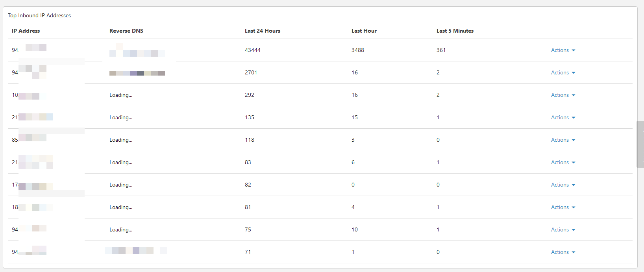
Task: Sort by the Last Hour column
Action: click(x=364, y=31)
